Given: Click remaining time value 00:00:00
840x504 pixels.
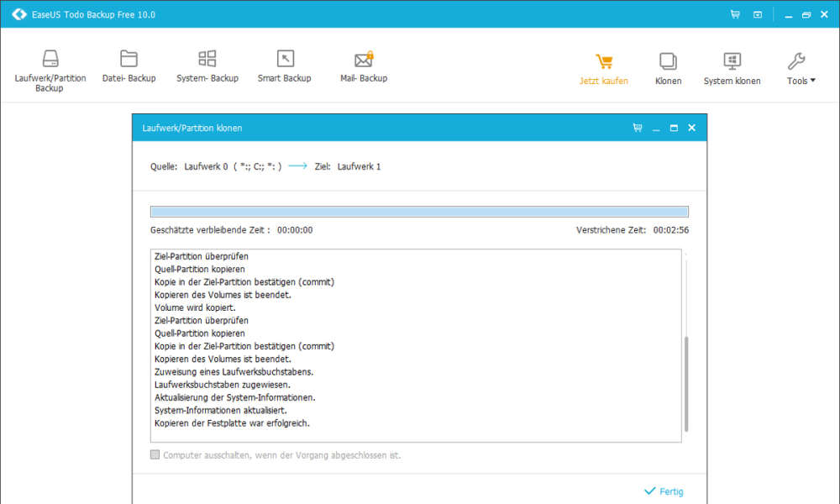Looking at the screenshot, I should (x=295, y=230).
